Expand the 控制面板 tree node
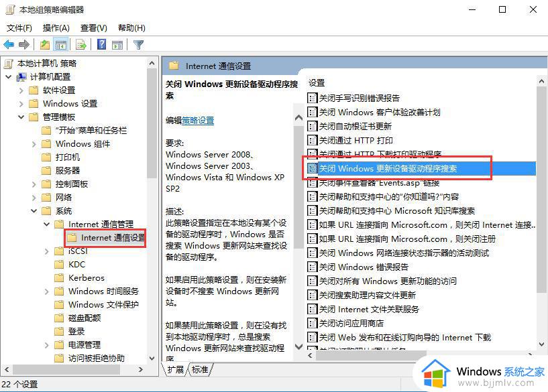548x392 pixels. pos(34,184)
